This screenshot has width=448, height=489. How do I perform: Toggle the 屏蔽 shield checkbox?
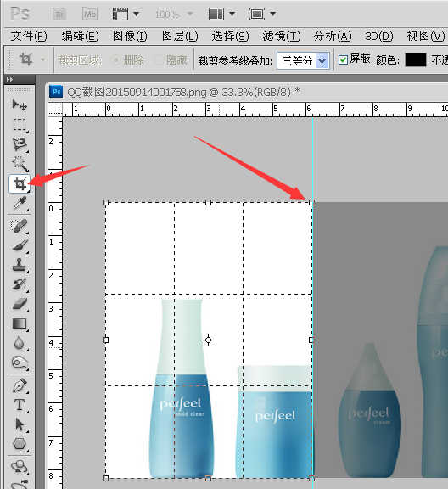(x=343, y=60)
